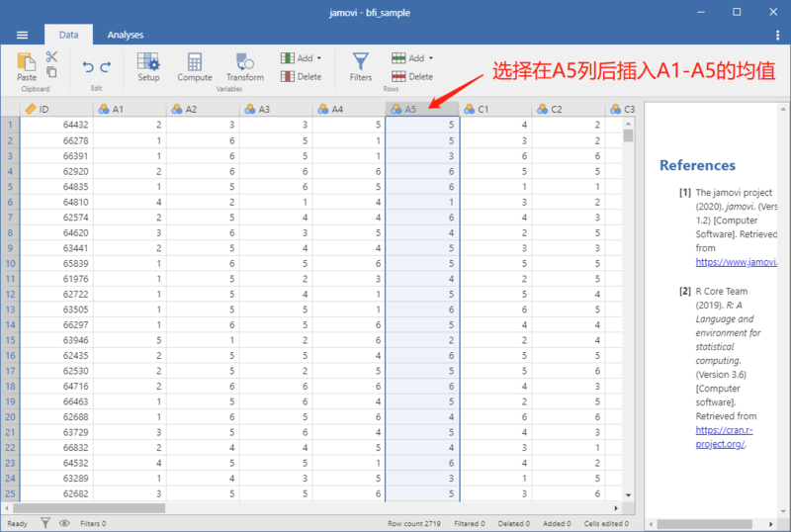Viewport: 791px width, 532px height.
Task: Open the cran.r-project.org link
Action: (724, 437)
